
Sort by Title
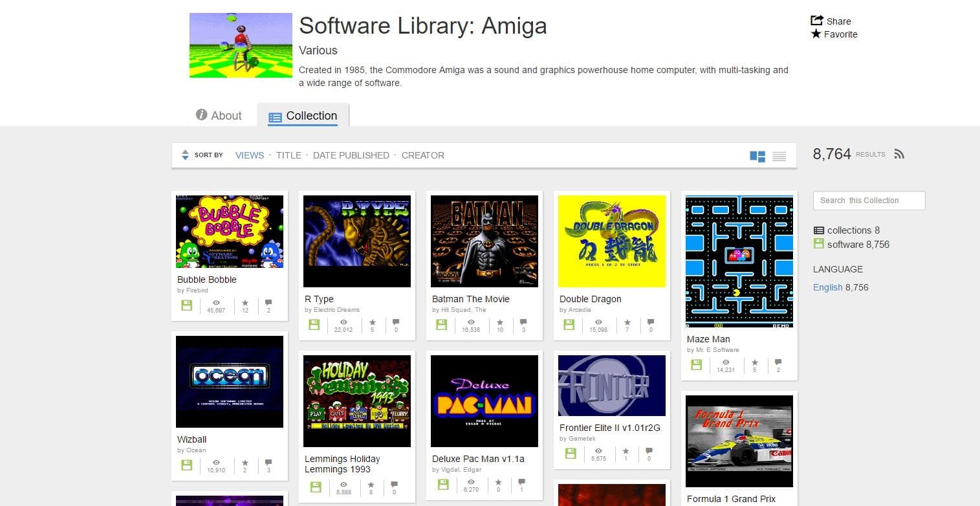(x=289, y=155)
